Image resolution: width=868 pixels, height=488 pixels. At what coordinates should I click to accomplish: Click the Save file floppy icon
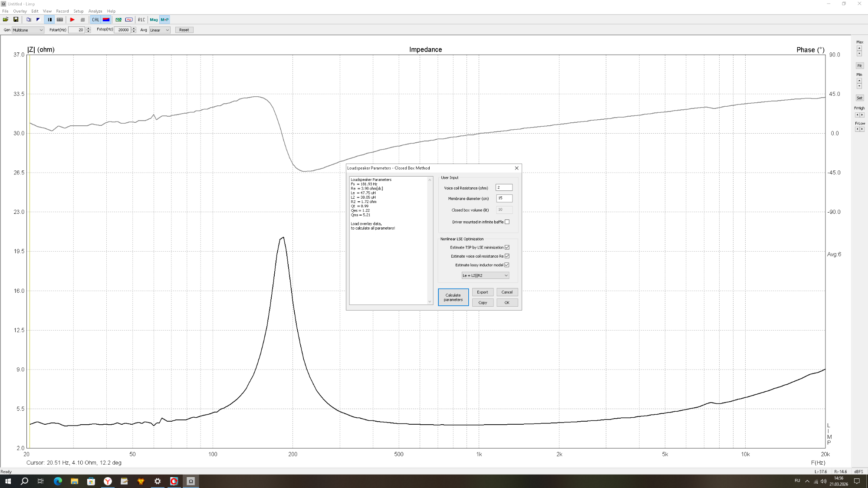[16, 20]
